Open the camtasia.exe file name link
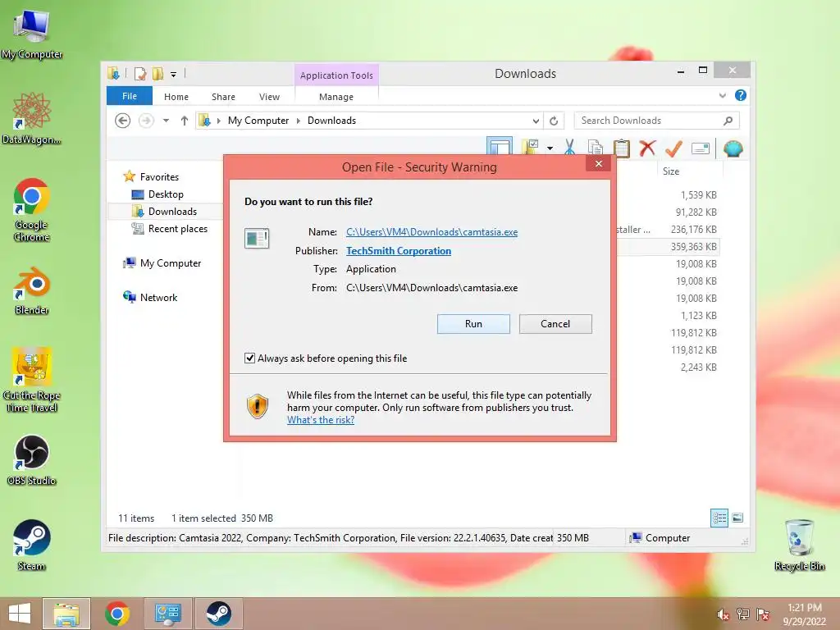 pyautogui.click(x=431, y=232)
